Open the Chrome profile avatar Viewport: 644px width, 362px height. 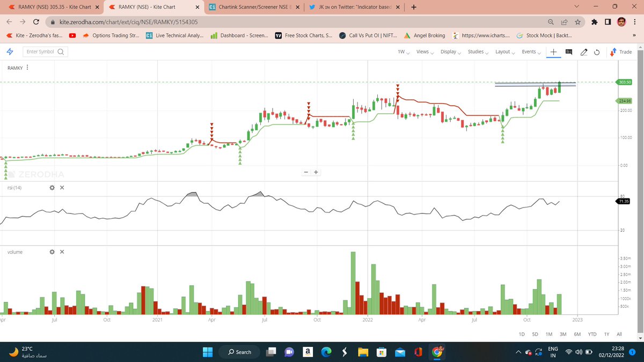point(620,22)
